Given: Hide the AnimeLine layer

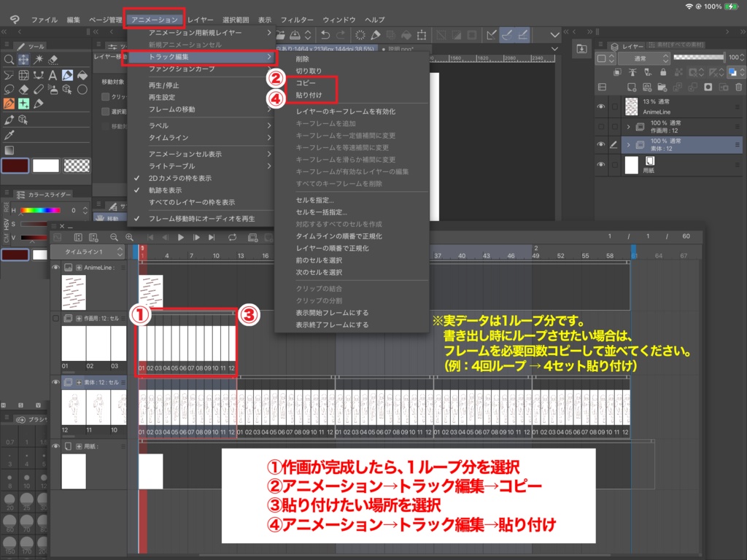Looking at the screenshot, I should [x=601, y=106].
